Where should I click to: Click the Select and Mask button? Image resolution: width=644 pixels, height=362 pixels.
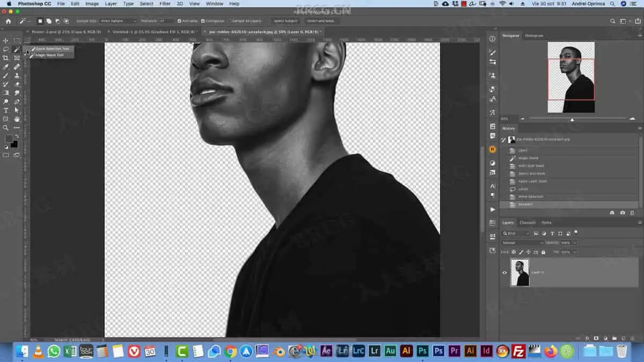321,21
